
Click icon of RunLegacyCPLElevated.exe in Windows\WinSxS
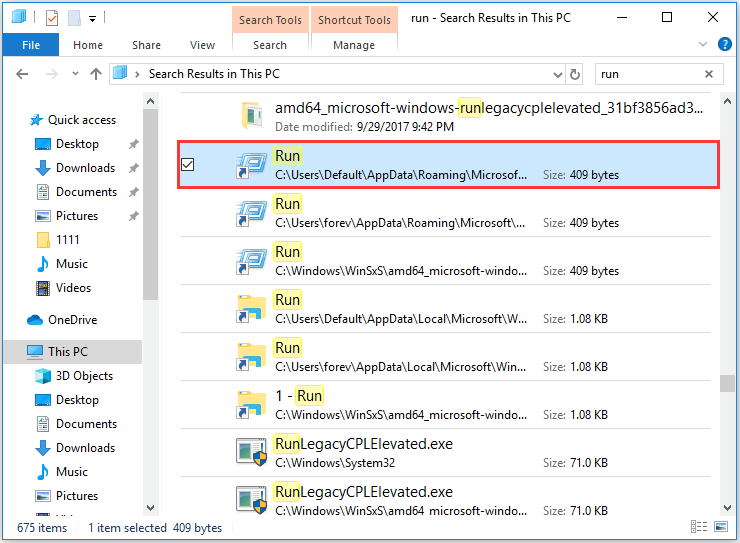tap(251, 501)
